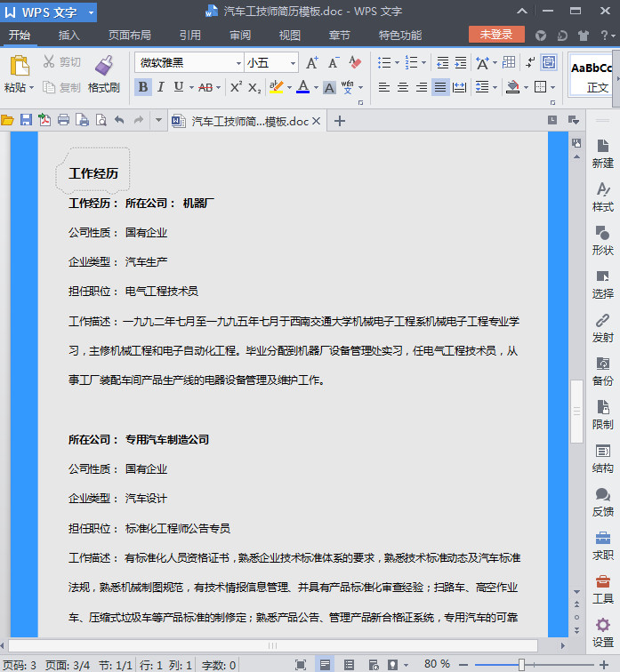Decrease font size with A- icon
Viewport: 620px width, 672px height.
[334, 63]
